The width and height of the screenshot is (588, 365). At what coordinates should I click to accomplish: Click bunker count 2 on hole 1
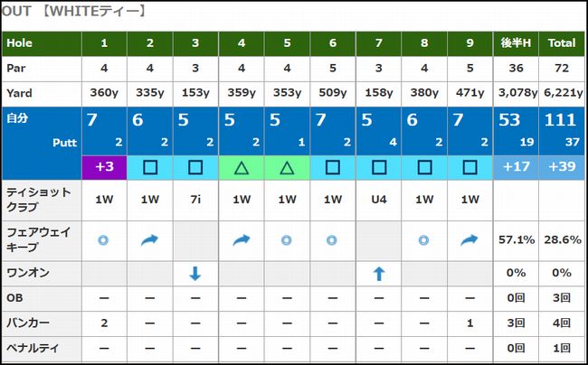click(104, 323)
